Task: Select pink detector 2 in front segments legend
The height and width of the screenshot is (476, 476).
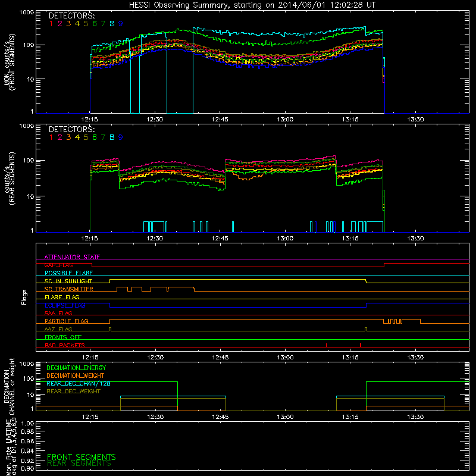Action: pos(60,23)
